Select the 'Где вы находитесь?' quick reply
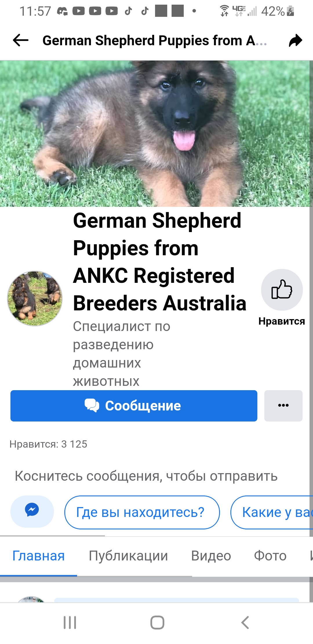Viewport: 313px width, 644px height. pyautogui.click(x=142, y=512)
